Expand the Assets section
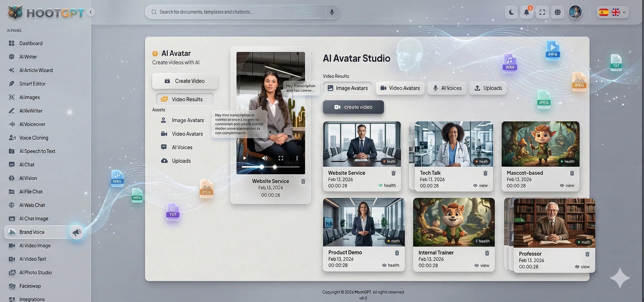The width and height of the screenshot is (644, 302). coord(159,109)
